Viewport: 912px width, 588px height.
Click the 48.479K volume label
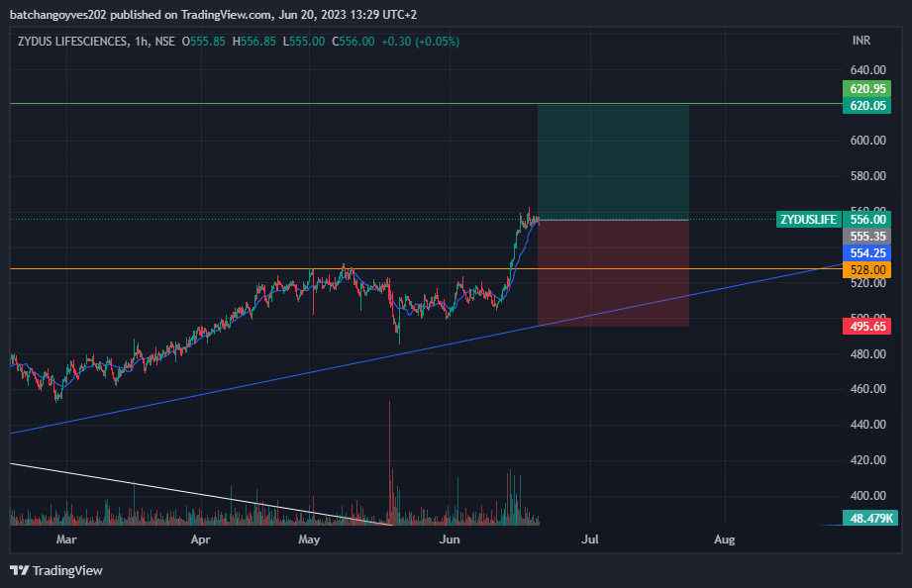click(x=870, y=518)
